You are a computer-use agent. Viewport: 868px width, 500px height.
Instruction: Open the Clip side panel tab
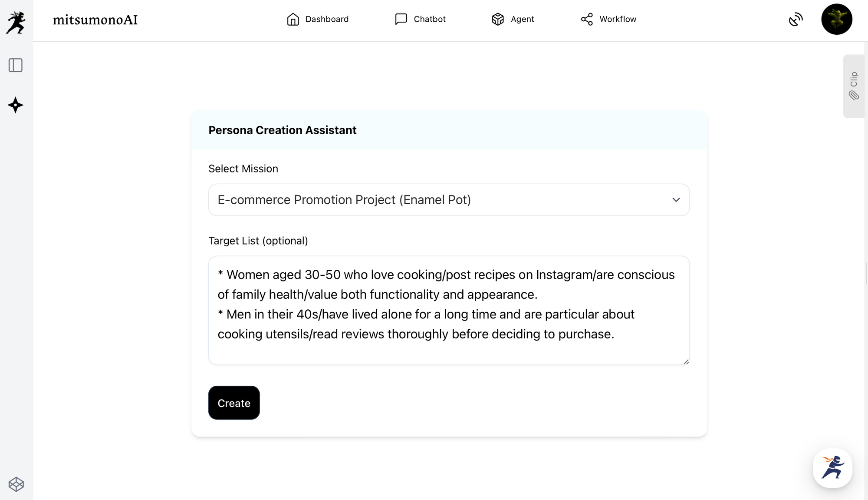[854, 86]
